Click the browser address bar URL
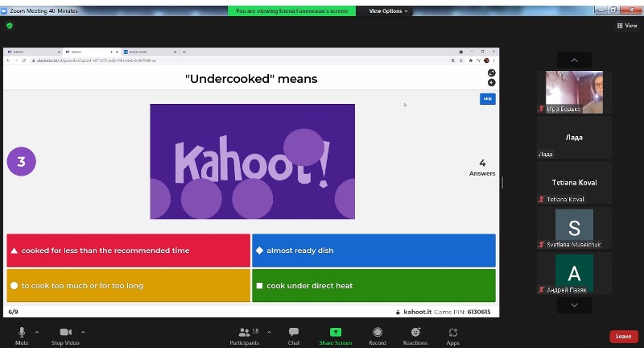 pos(96,60)
